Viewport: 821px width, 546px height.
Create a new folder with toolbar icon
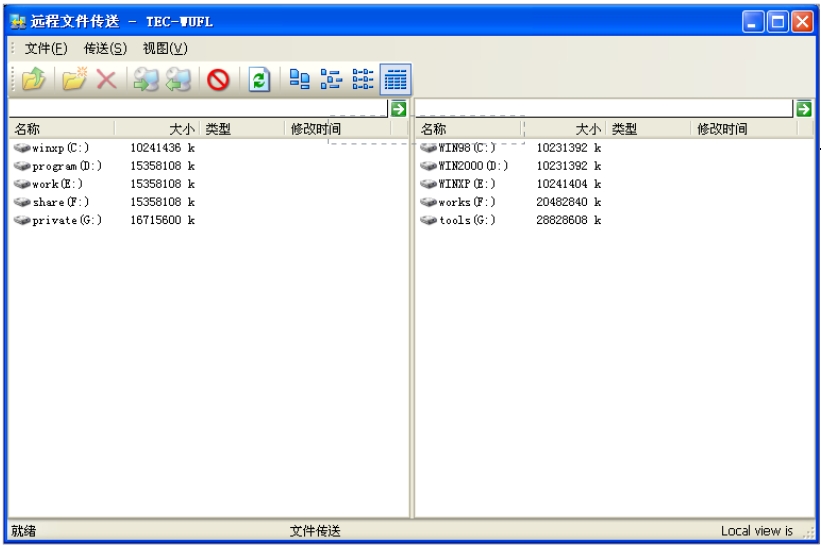pyautogui.click(x=74, y=80)
